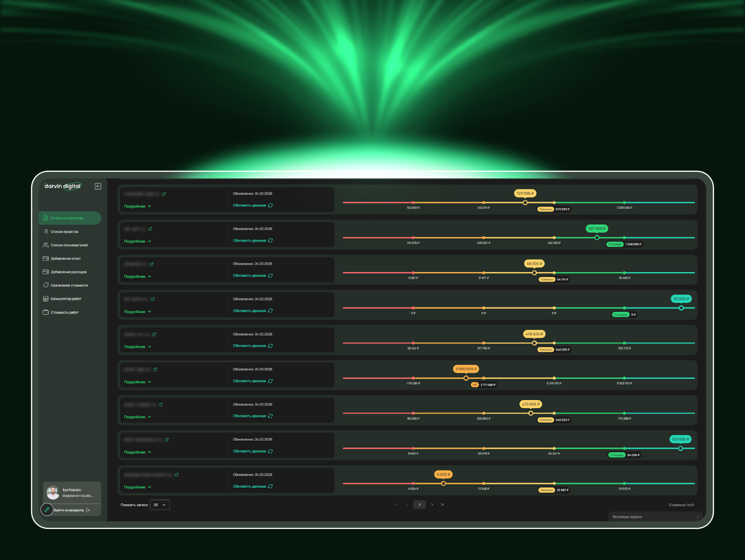Screen dimensions: 745x560
Task: Click Подробнее in the third project row
Action: [x=137, y=277]
